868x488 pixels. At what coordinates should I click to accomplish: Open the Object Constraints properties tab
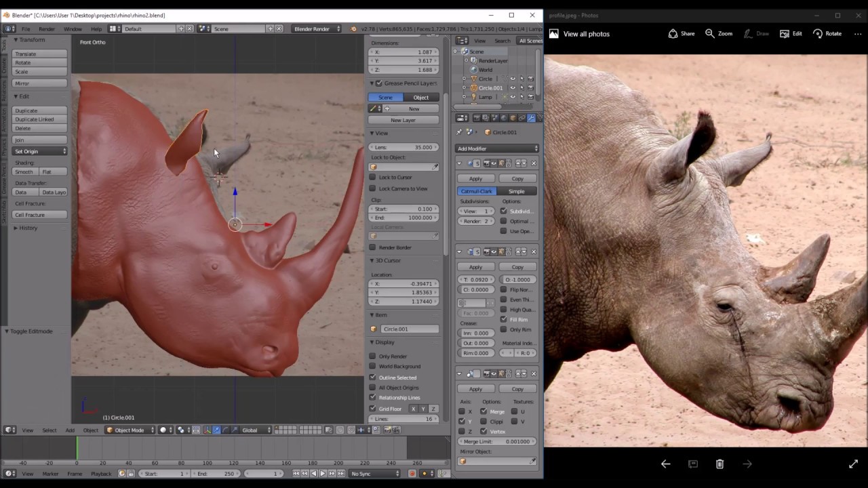click(x=522, y=118)
